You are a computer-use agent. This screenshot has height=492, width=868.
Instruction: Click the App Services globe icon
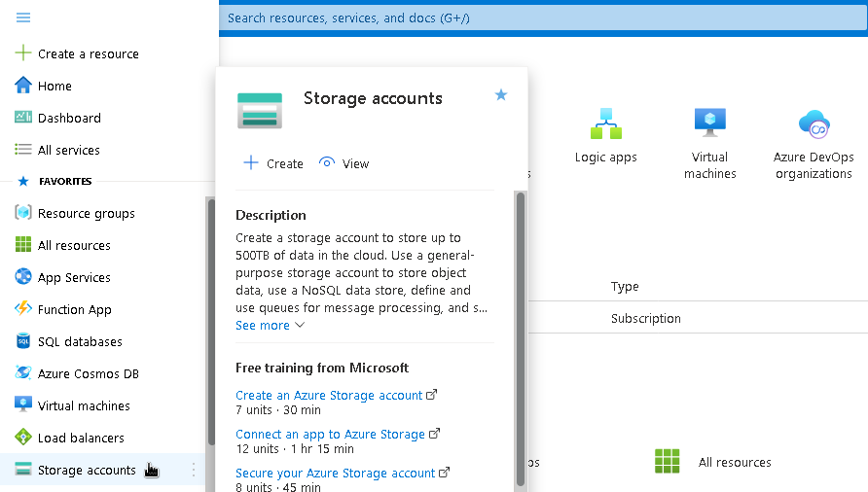23,276
